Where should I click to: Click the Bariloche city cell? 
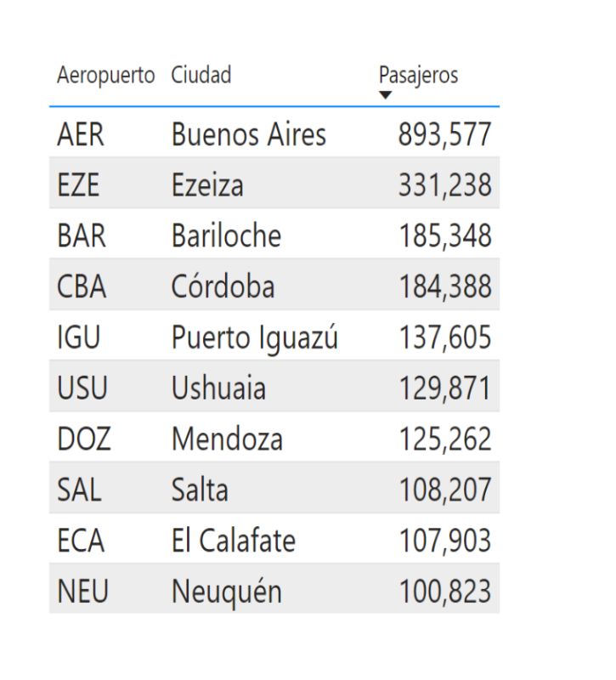(x=226, y=235)
